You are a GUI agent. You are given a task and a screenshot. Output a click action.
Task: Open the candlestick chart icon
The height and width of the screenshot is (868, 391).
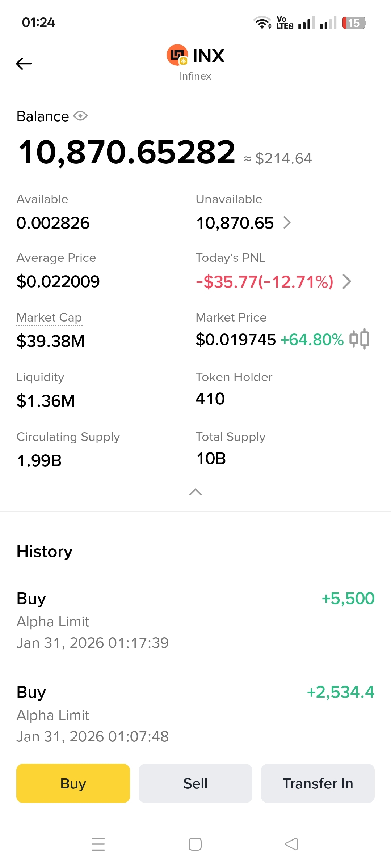(359, 339)
